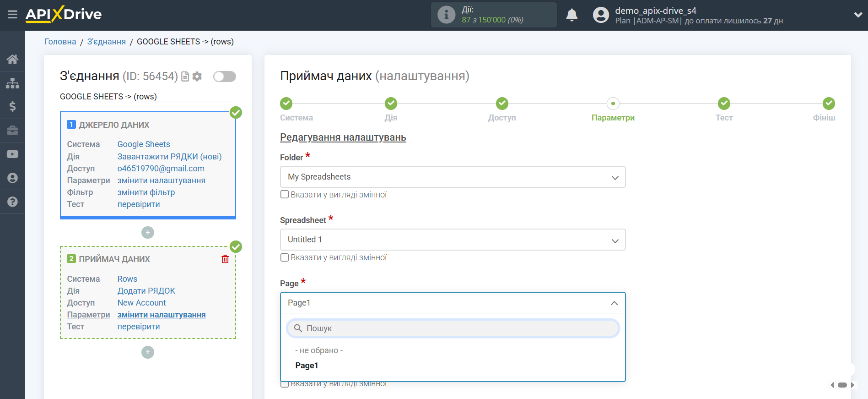Open Завантажити РЯДКИ (нові) action link
The image size is (868, 399).
(x=170, y=157)
